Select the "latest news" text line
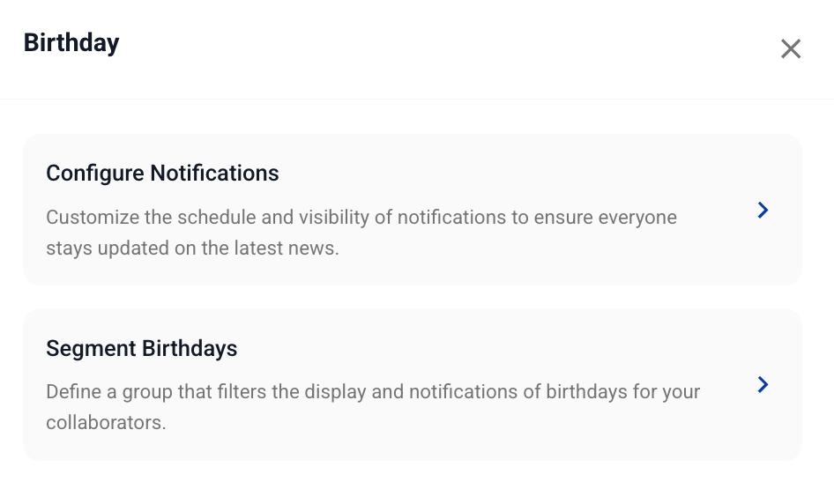Viewport: 834px width, 504px height. [192, 248]
